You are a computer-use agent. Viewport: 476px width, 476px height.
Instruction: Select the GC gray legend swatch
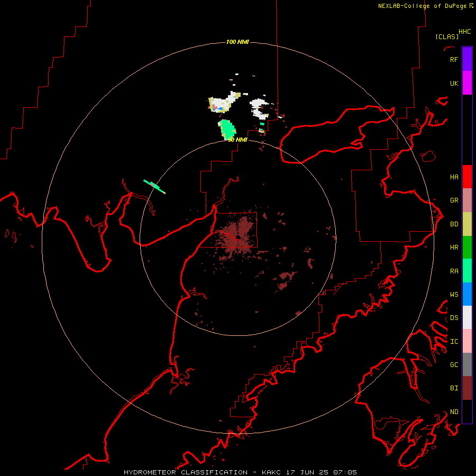pyautogui.click(x=467, y=364)
